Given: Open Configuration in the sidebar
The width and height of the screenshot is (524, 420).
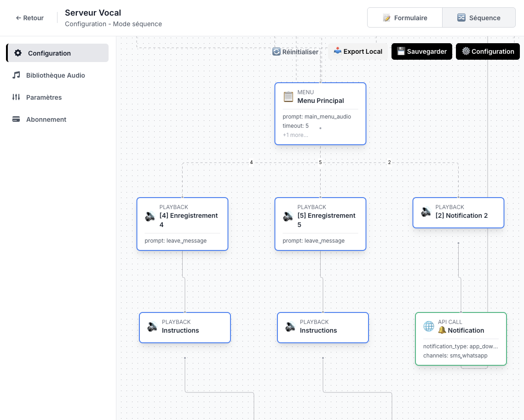Looking at the screenshot, I should point(58,53).
